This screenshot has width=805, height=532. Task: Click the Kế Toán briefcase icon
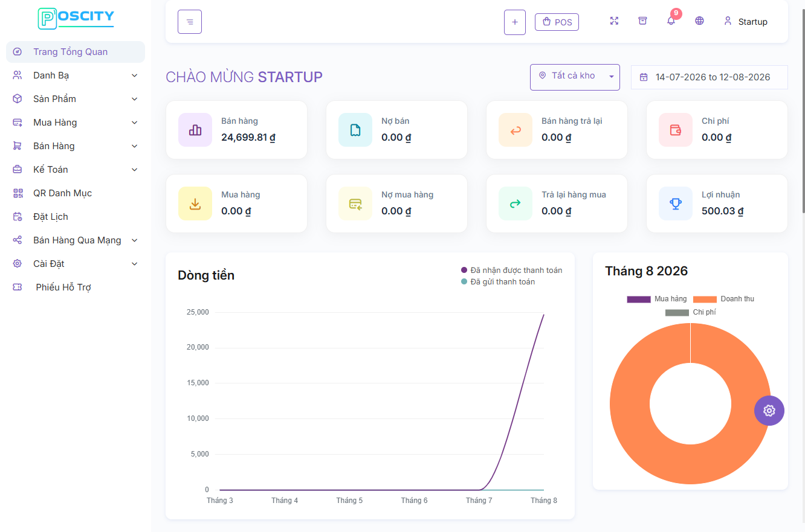(18, 170)
